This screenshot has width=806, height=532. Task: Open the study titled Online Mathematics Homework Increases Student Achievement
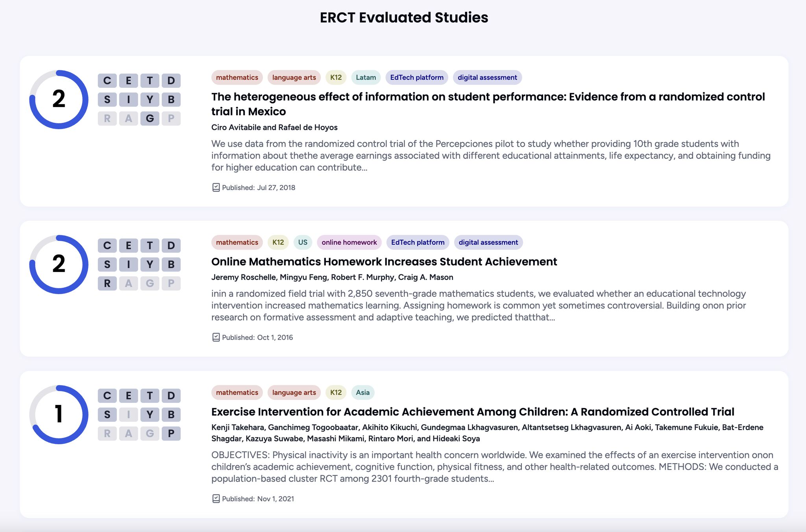point(384,261)
